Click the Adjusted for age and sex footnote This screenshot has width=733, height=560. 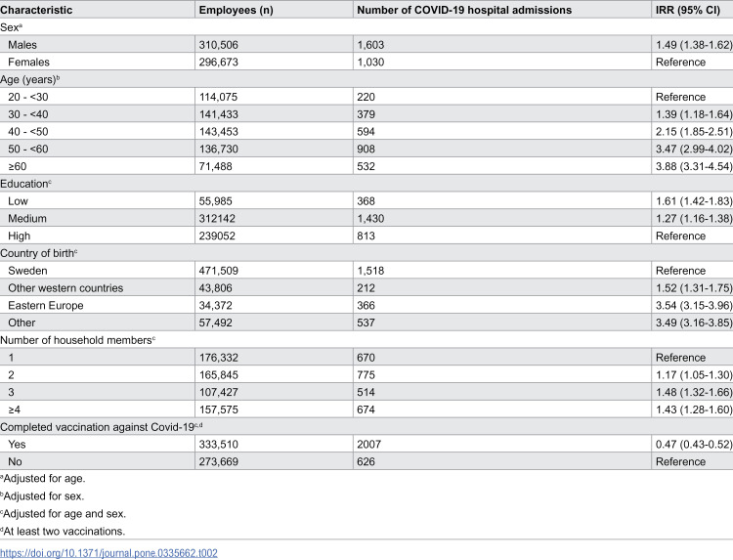pyautogui.click(x=64, y=513)
